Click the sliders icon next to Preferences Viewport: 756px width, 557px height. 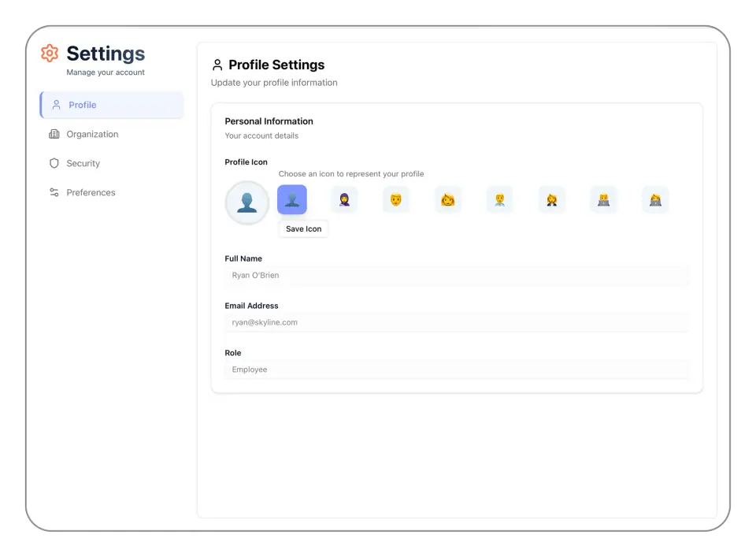54,192
